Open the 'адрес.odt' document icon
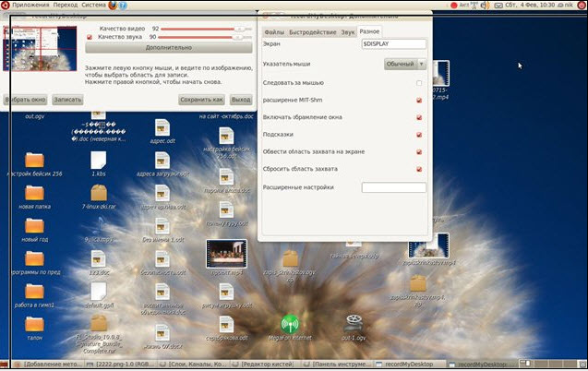588x371 pixels. [x=162, y=127]
